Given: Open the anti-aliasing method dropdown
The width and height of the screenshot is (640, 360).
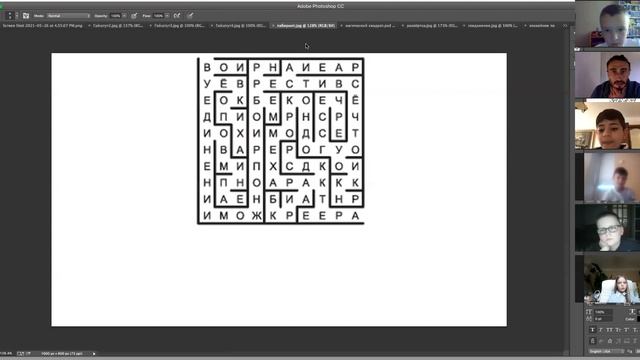Looking at the screenshot, I should [x=638, y=351].
